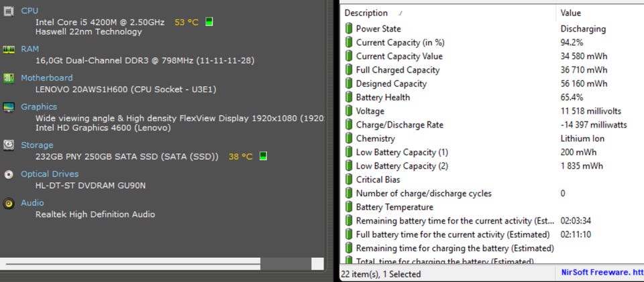Select the Remaining time for charging row
The height and width of the screenshot is (282, 644).
click(x=455, y=248)
